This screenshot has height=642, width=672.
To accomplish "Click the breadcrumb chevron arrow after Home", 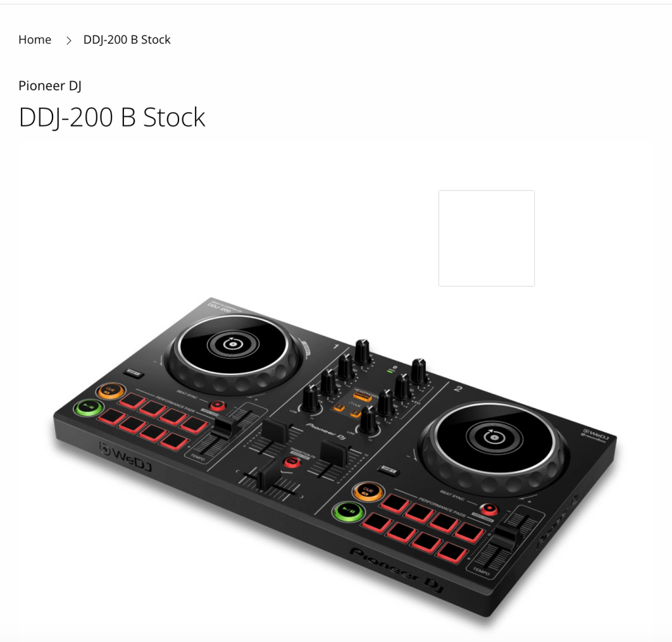I will coord(68,40).
